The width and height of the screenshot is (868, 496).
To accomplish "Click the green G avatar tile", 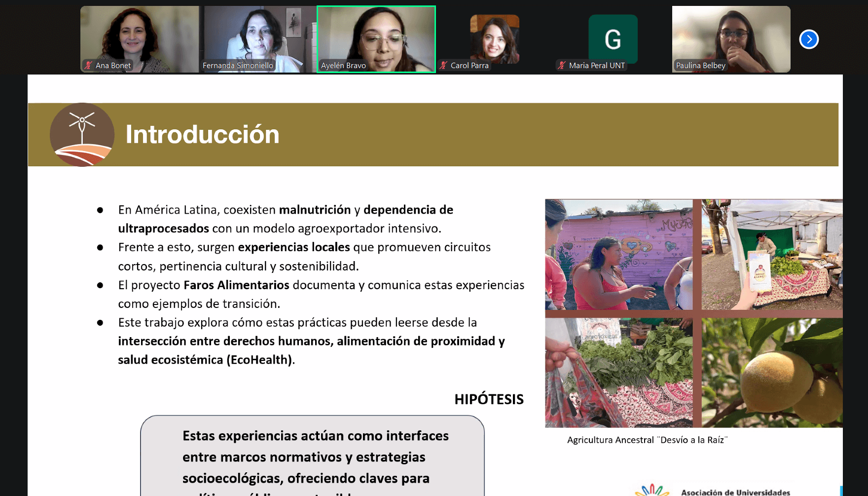I will pos(613,39).
